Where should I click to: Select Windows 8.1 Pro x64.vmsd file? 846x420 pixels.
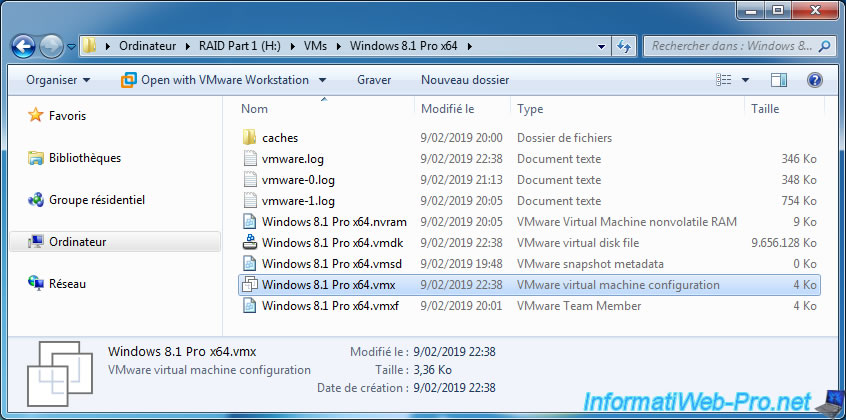[x=529, y=264]
